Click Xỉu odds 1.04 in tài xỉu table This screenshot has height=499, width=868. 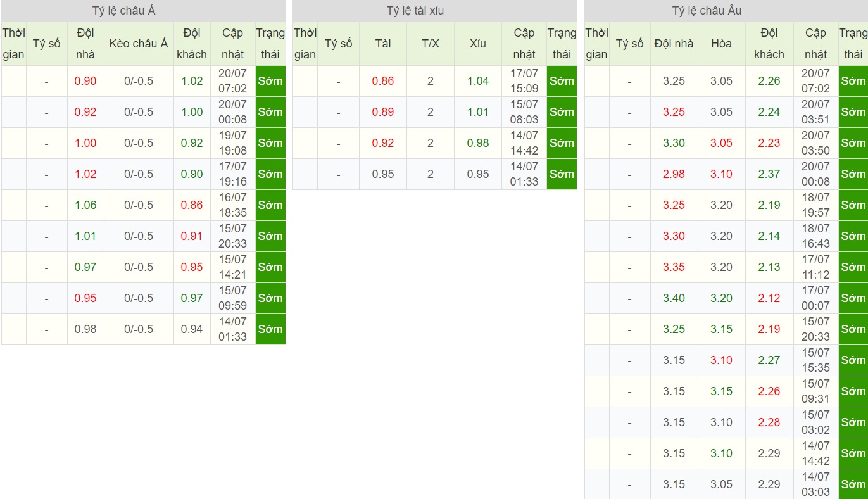[478, 81]
